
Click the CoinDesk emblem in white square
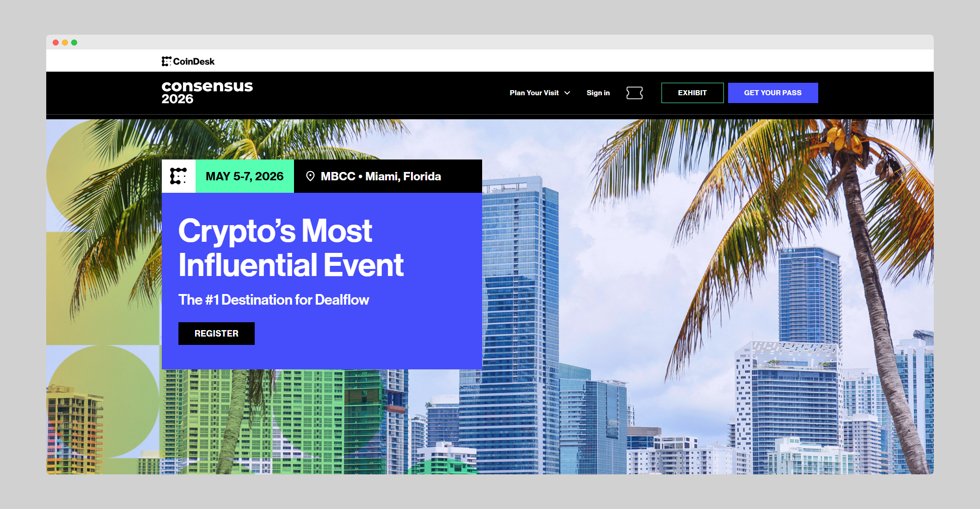coord(178,176)
